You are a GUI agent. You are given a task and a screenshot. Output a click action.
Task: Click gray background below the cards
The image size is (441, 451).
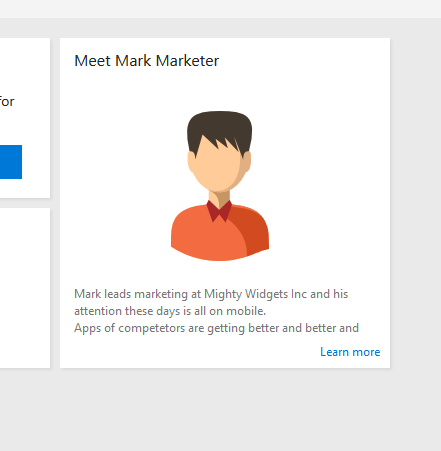click(x=220, y=410)
